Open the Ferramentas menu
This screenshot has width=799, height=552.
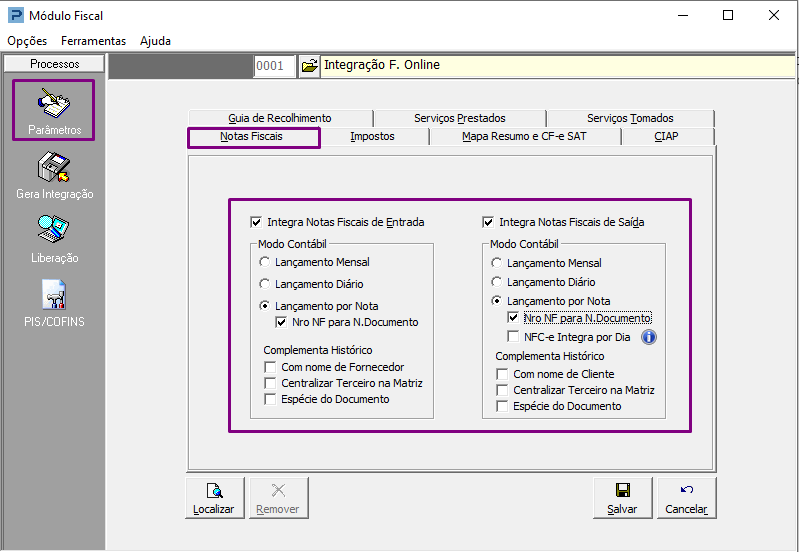tap(93, 41)
